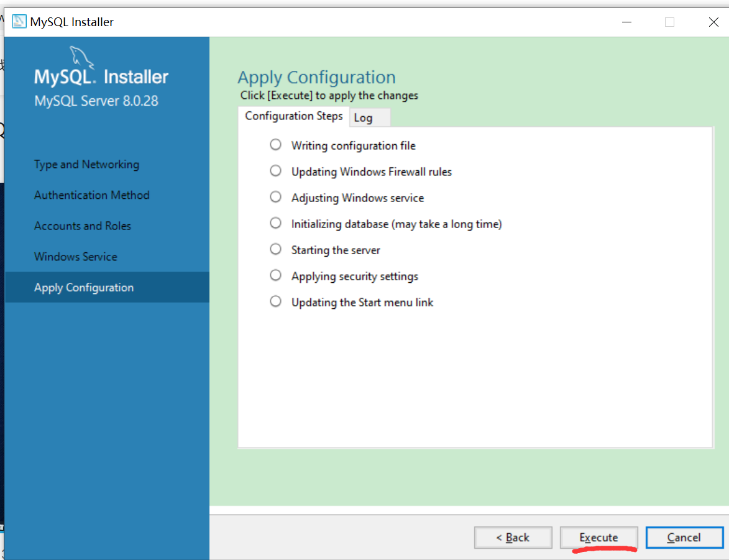
Task: Cancel the configuration
Action: [684, 537]
